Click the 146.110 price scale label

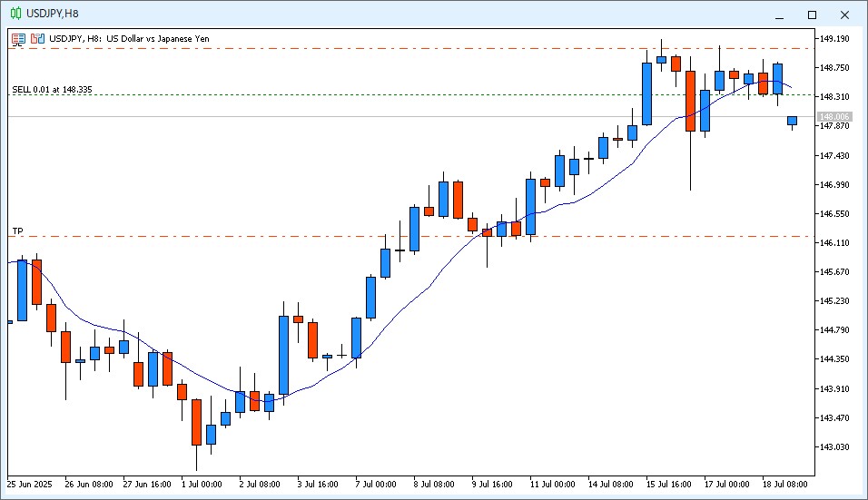(834, 243)
